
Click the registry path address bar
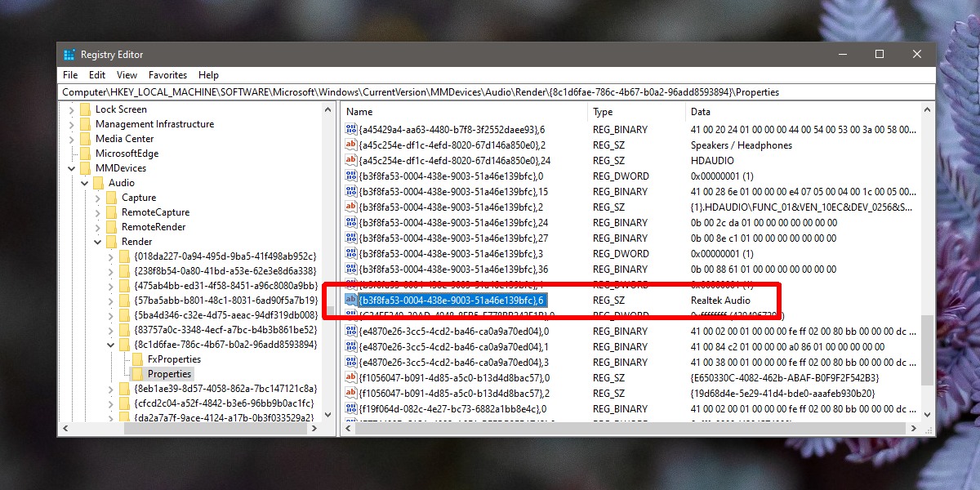point(497,92)
